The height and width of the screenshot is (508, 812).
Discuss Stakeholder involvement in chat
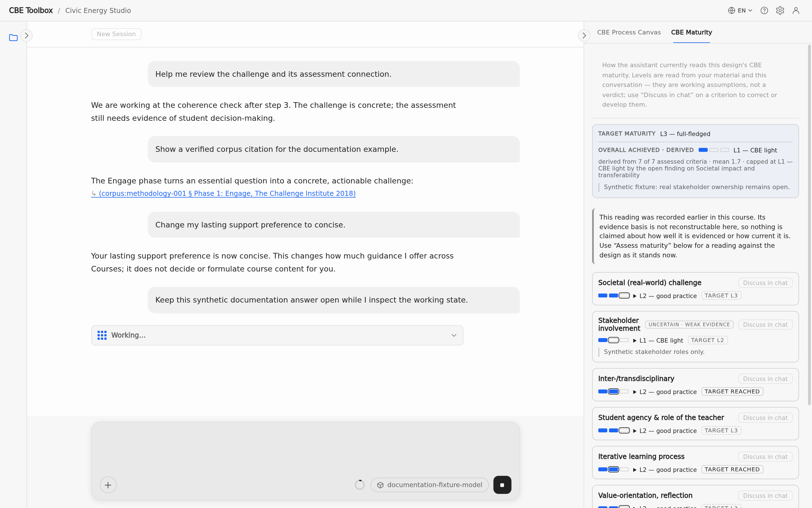click(x=765, y=325)
